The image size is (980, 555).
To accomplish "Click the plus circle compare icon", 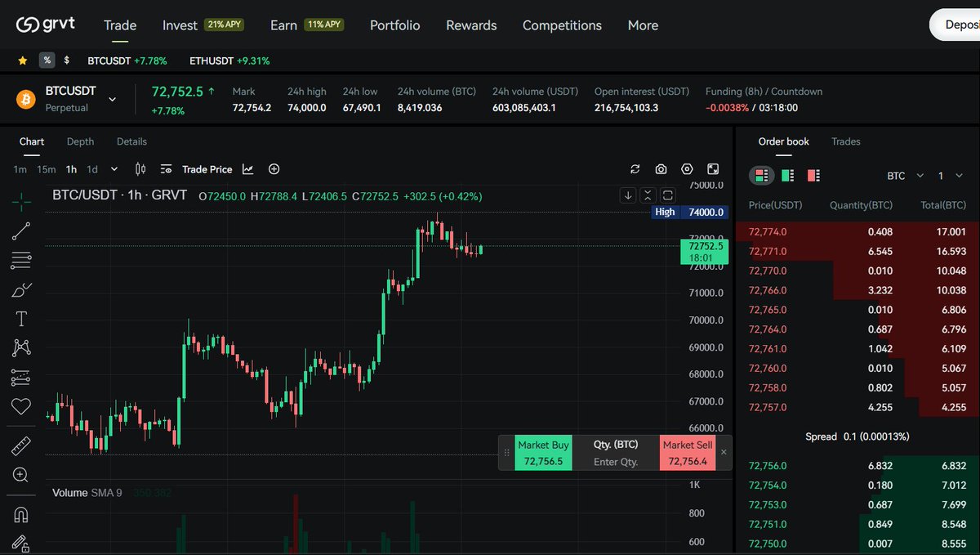I will click(x=274, y=169).
